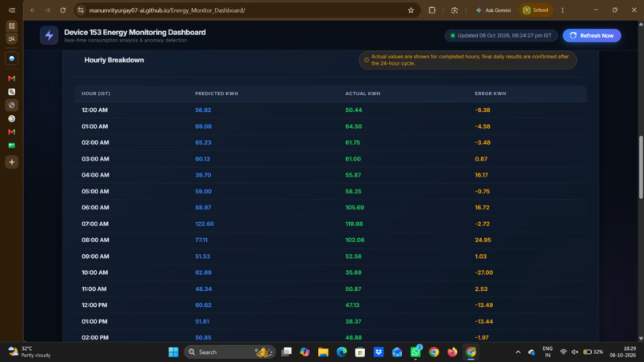Click the PREDICTED KWH column header

pos(217,93)
